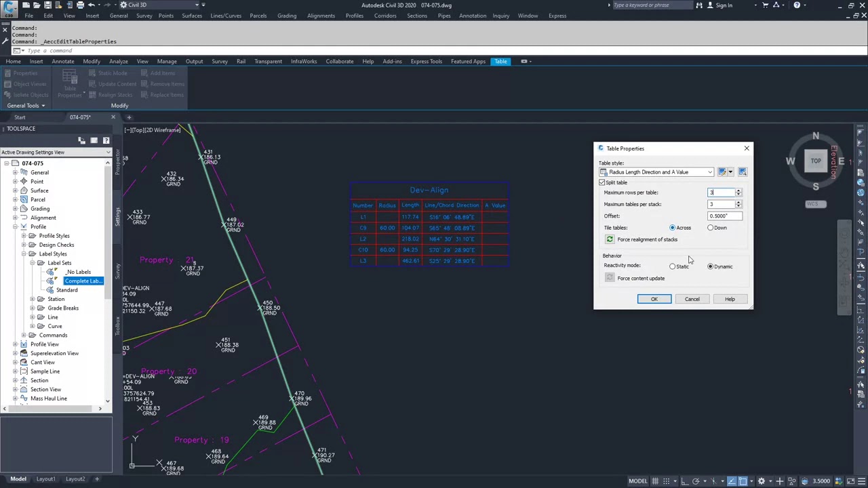Click the search binoculars icon in title bar
This screenshot has width=868, height=488.
click(699, 5)
